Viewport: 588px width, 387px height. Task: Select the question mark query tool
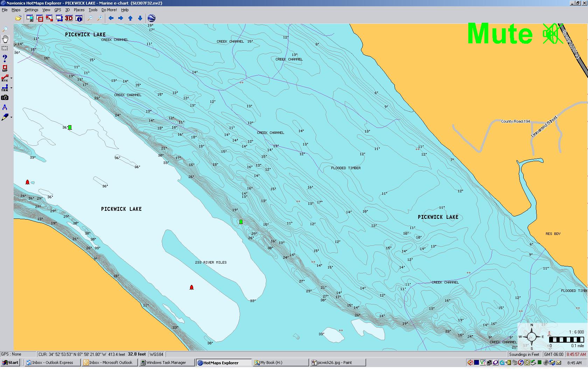tap(5, 58)
